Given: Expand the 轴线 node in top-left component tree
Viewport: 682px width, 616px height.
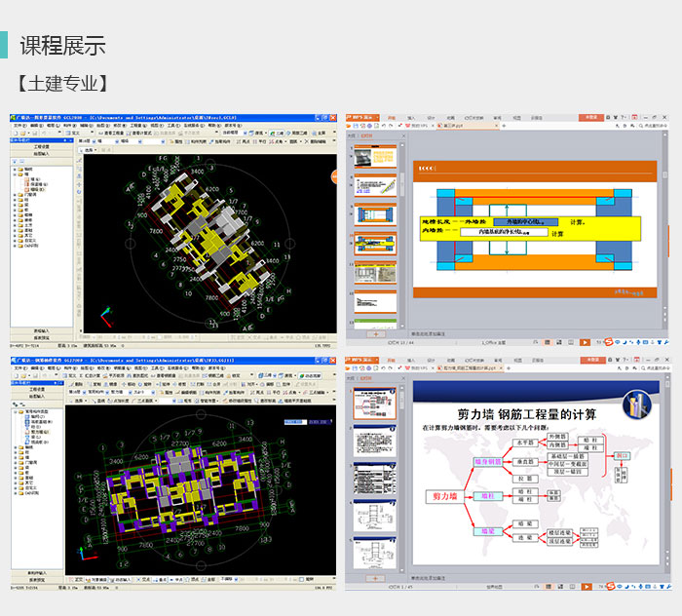Looking at the screenshot, I should coord(15,169).
